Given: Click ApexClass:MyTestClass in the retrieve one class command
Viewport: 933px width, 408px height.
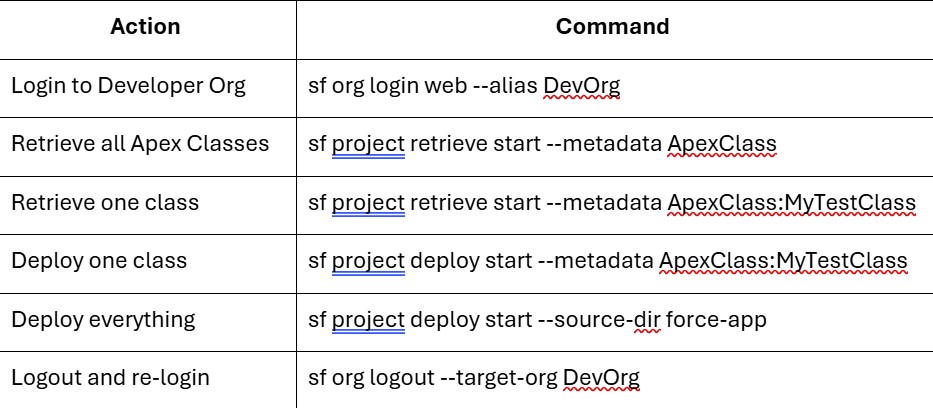Looking at the screenshot, I should (790, 202).
